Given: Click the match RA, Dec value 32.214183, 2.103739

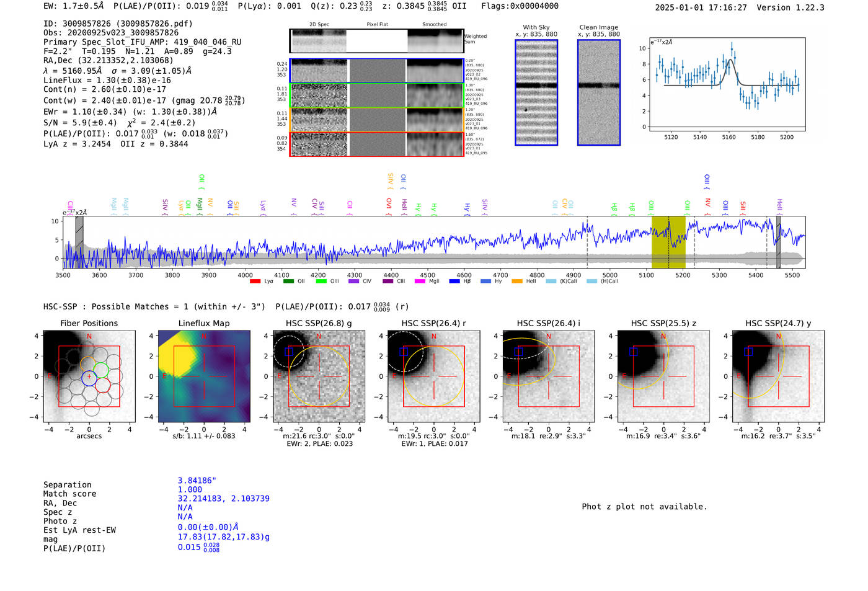Looking at the screenshot, I should pyautogui.click(x=224, y=499).
